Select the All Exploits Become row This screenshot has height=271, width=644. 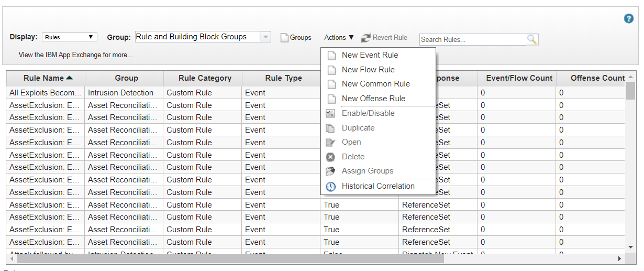coord(46,93)
